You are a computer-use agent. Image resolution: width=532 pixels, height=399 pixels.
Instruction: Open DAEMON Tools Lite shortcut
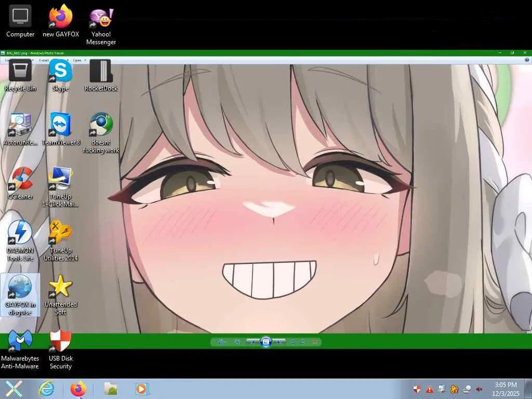20,241
